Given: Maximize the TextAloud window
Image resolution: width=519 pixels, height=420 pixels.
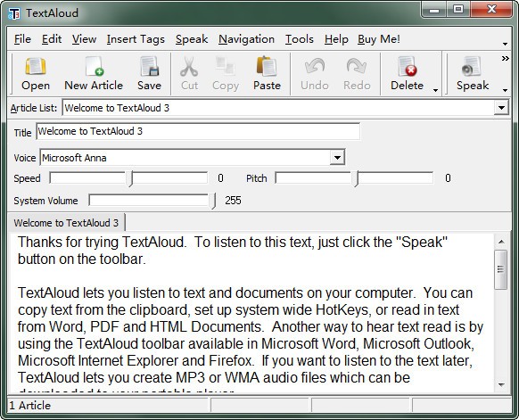Looking at the screenshot, I should [458, 10].
